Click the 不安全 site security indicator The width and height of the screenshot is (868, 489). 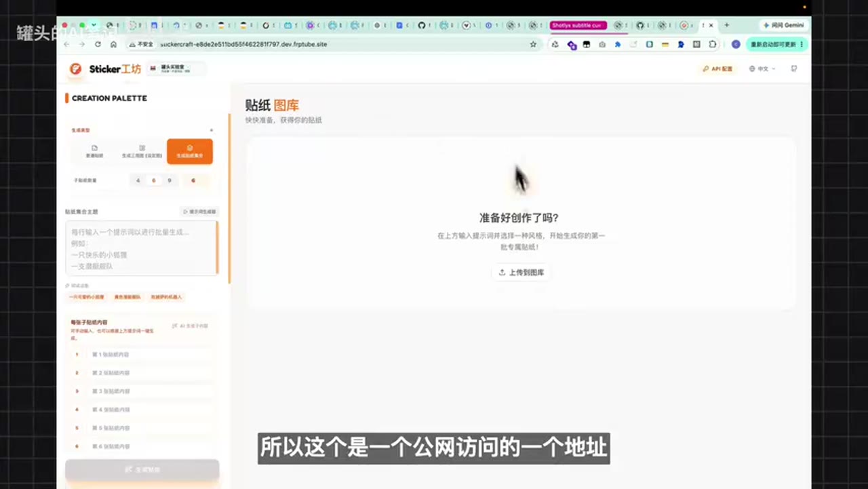141,44
